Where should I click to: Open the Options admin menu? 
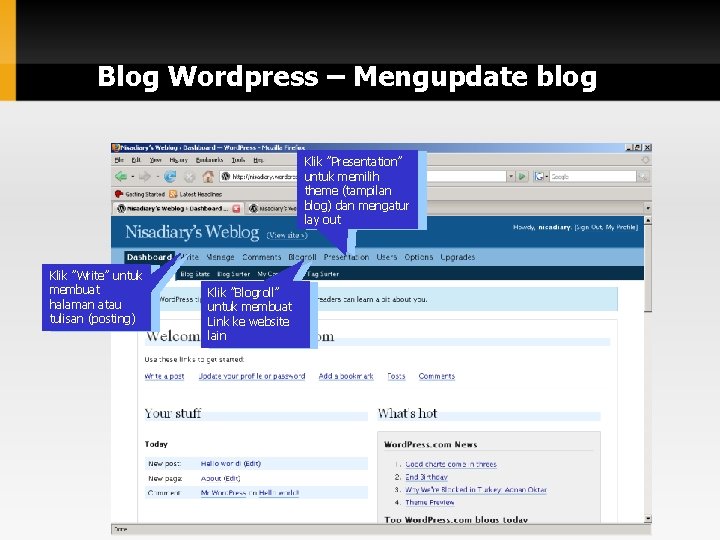[x=419, y=257]
